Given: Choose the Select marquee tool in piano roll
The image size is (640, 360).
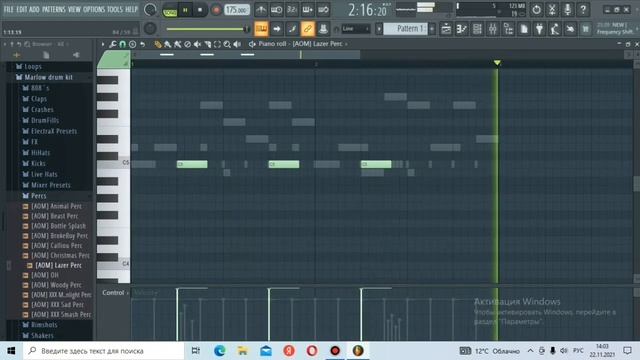Looking at the screenshot, I should tap(217, 44).
